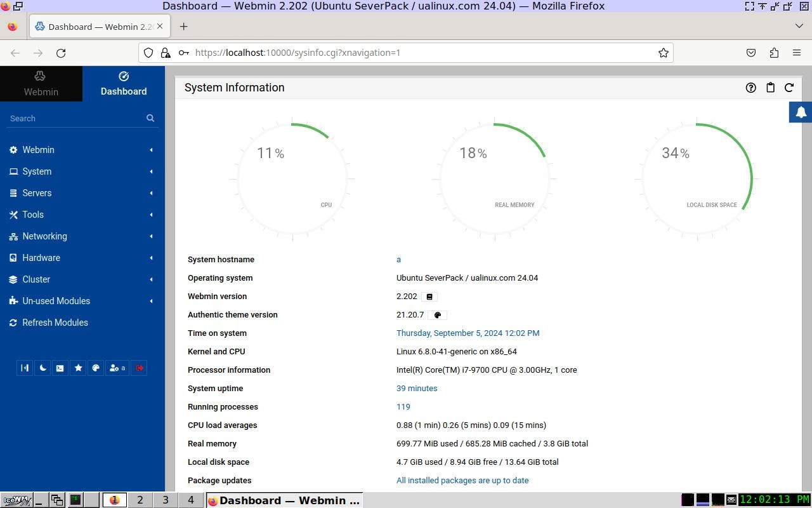Switch to the Webmin sidebar tab
The image size is (812, 508).
coord(41,84)
